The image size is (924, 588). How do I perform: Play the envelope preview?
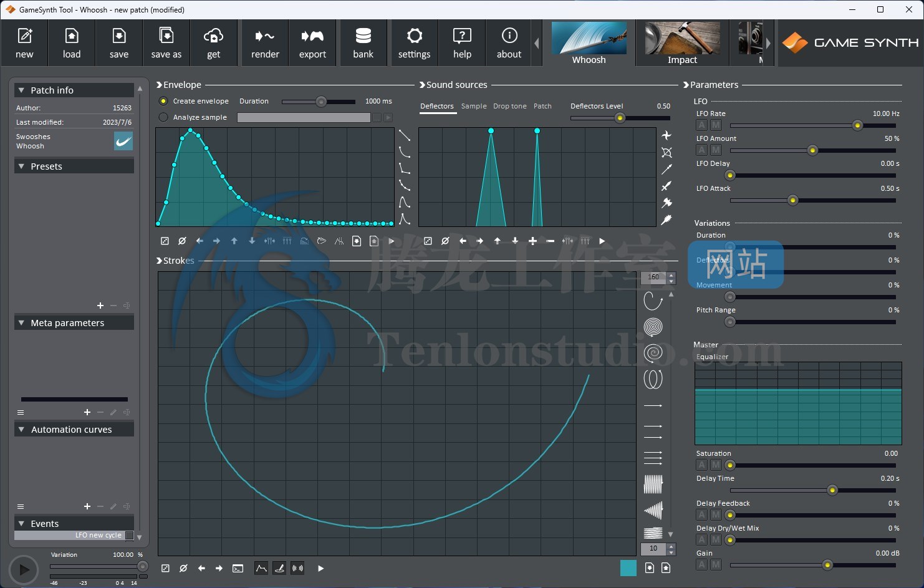click(x=392, y=241)
